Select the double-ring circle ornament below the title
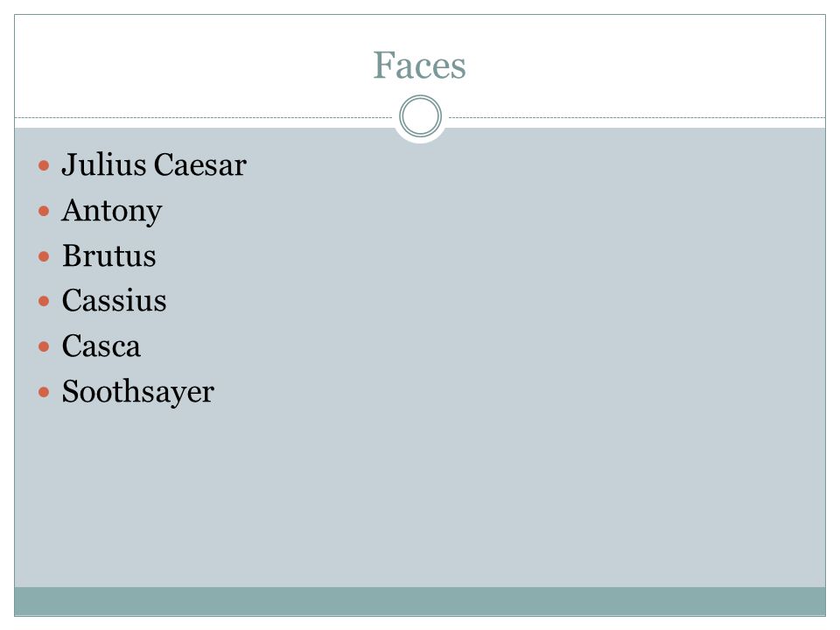840x630 pixels. [421, 116]
